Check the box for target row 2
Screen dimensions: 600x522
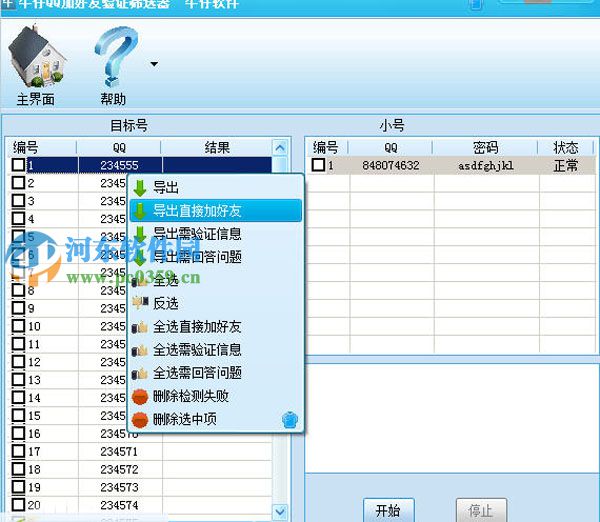[x=18, y=183]
